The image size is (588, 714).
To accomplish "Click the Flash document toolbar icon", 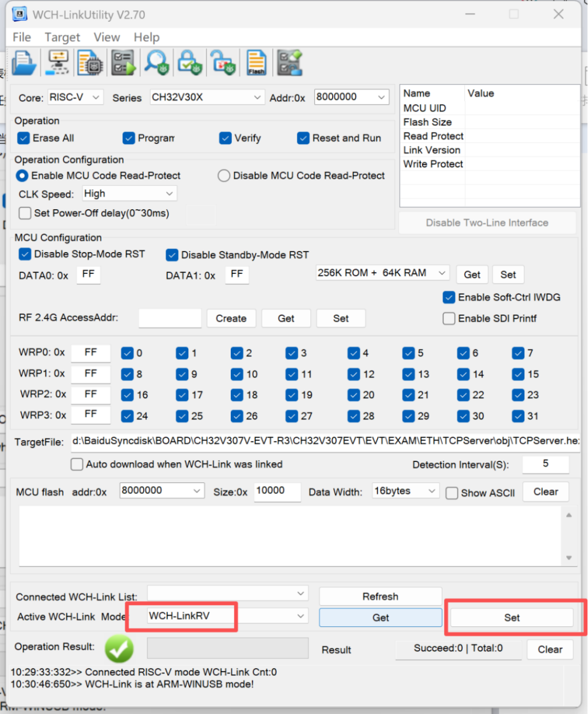I will (256, 63).
